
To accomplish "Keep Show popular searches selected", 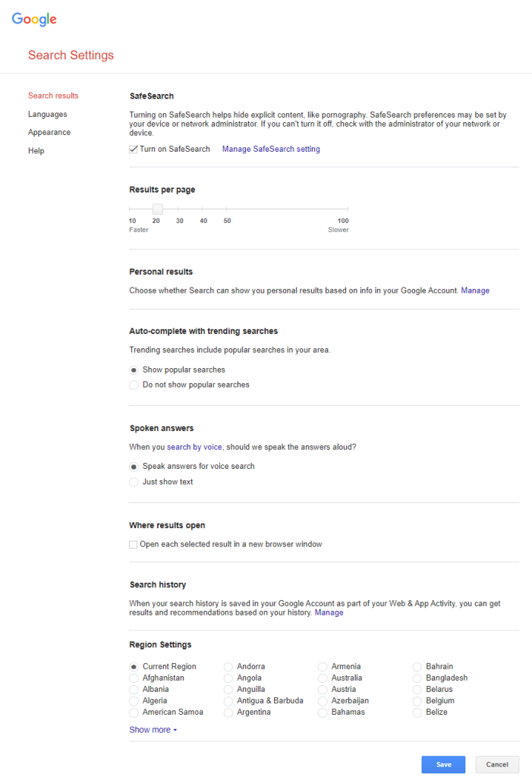I will coord(134,370).
